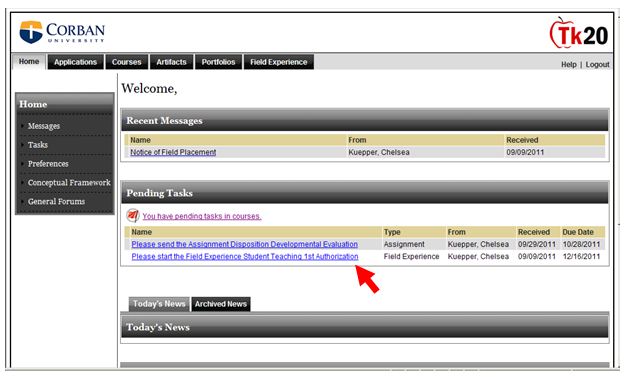The image size is (625, 377).
Task: Go to the Artifacts tab
Action: click(x=171, y=62)
